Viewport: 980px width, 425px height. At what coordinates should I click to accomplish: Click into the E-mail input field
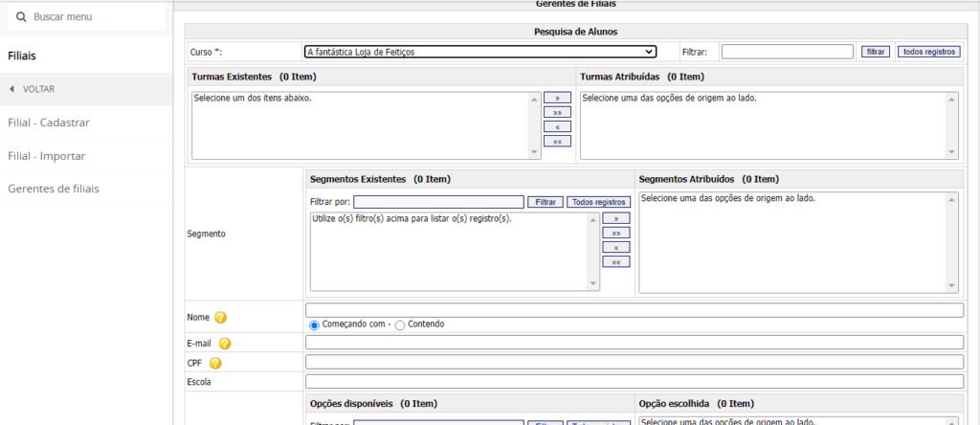point(634,343)
